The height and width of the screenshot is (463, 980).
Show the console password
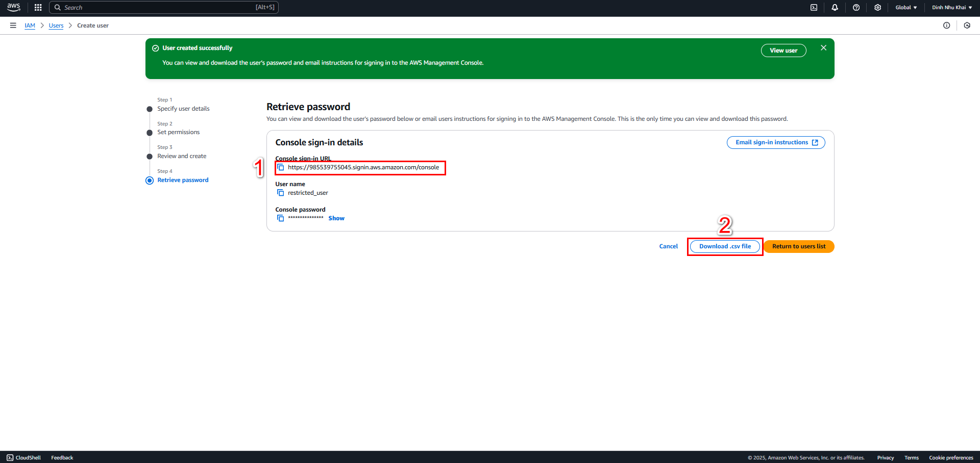[x=336, y=218]
